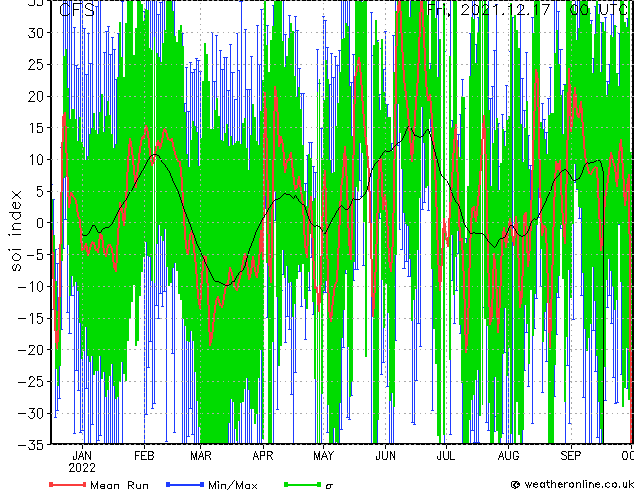Click the 'Mean Run' legend label
This screenshot has width=634, height=490.
119,485
